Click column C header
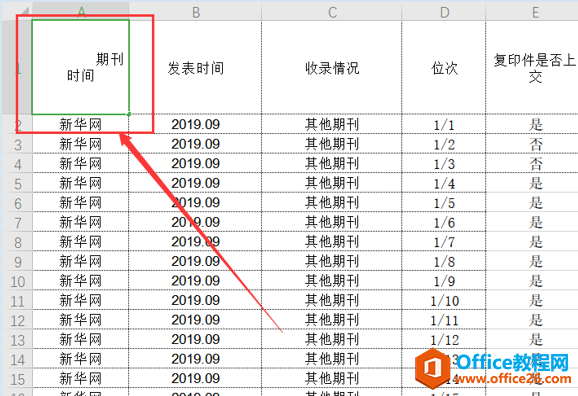This screenshot has height=396, width=578. pos(332,12)
